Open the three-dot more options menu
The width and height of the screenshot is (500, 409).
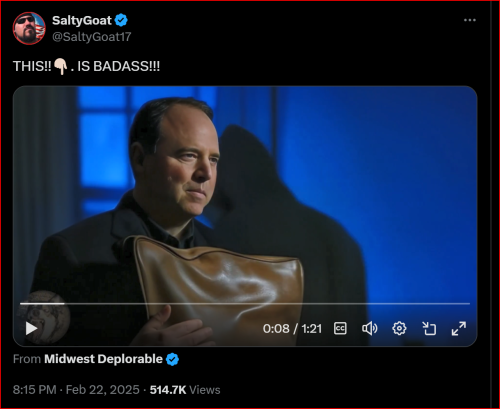[470, 20]
